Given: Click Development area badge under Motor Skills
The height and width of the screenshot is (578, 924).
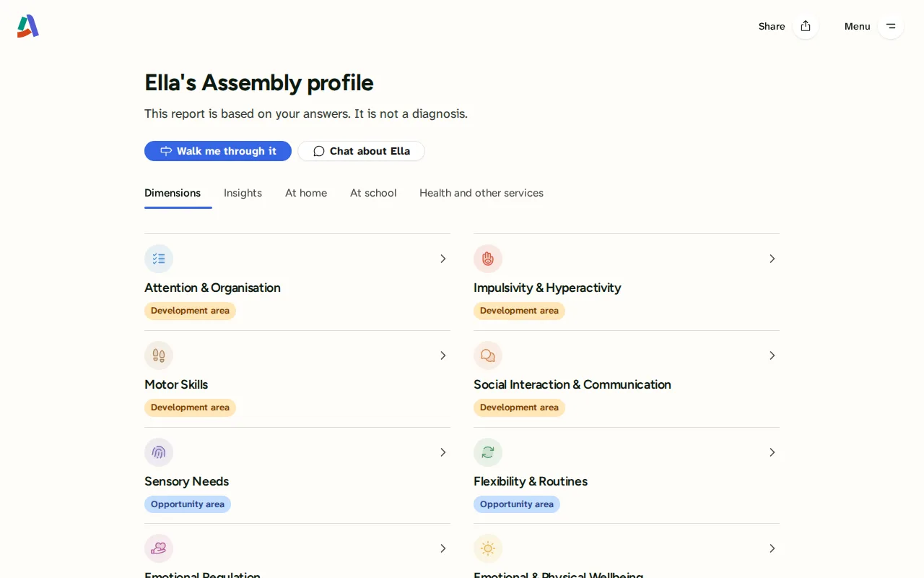Looking at the screenshot, I should 190,407.
